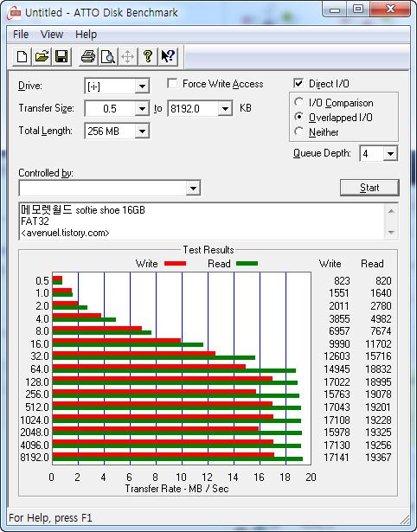The image size is (417, 532).
Task: Click the 1024.0 transfer size row label
Action: [x=35, y=420]
